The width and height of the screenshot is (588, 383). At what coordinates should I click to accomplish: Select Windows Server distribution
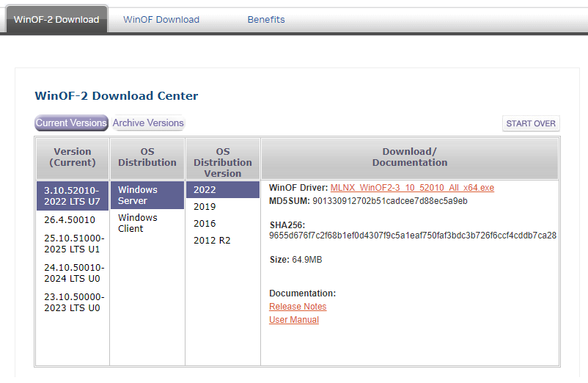[147, 195]
